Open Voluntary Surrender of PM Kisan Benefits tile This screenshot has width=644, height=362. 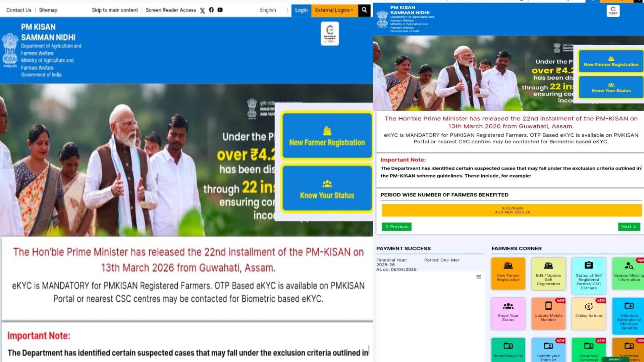628,316
